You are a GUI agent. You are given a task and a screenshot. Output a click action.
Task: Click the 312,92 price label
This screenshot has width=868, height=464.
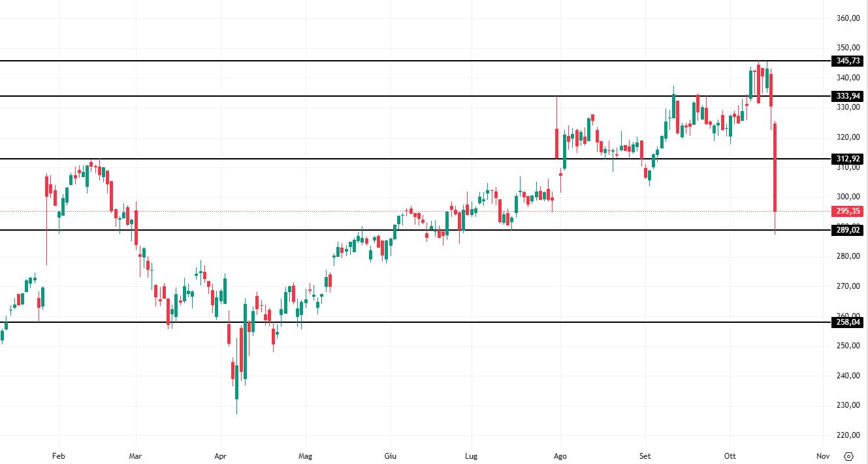click(848, 159)
